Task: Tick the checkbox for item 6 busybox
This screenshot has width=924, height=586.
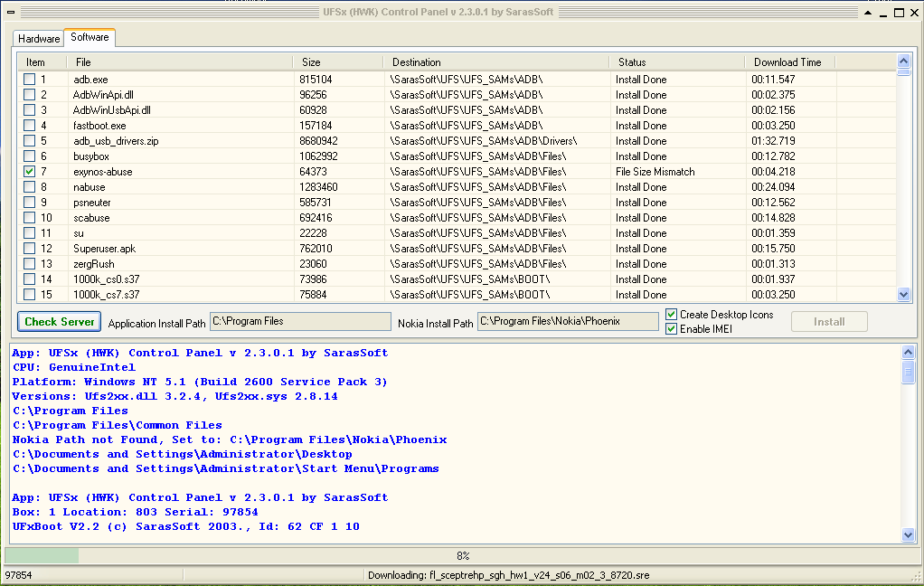Action: click(30, 156)
